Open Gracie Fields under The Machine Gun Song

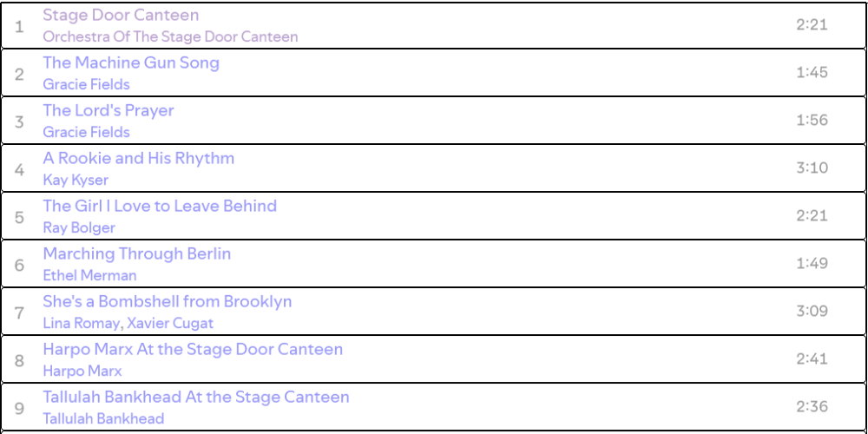tap(87, 85)
